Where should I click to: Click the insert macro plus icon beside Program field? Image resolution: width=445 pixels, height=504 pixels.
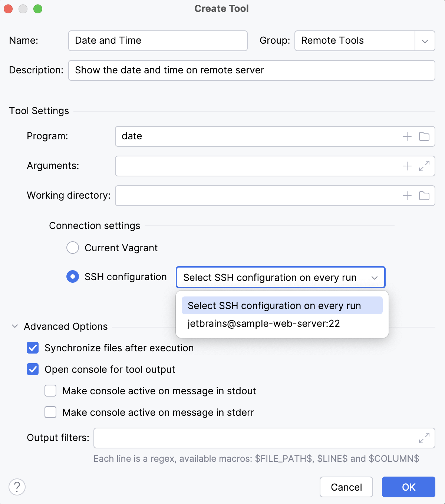pyautogui.click(x=406, y=136)
